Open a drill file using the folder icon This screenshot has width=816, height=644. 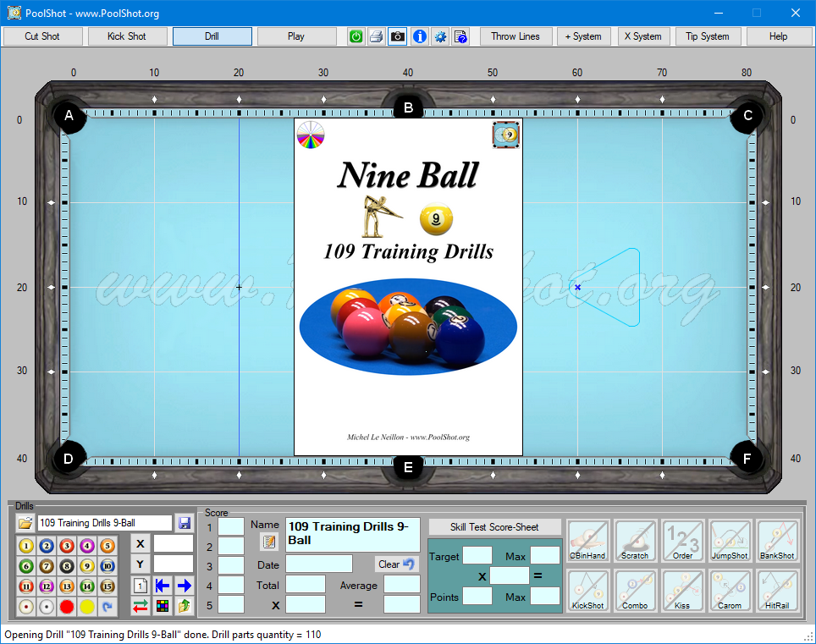[25, 522]
